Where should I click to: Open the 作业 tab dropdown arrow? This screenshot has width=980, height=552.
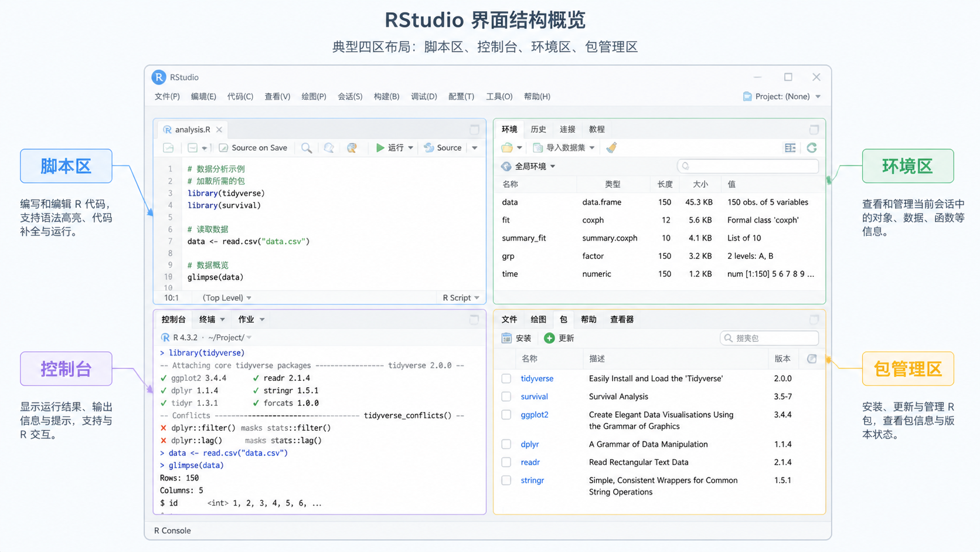point(262,320)
